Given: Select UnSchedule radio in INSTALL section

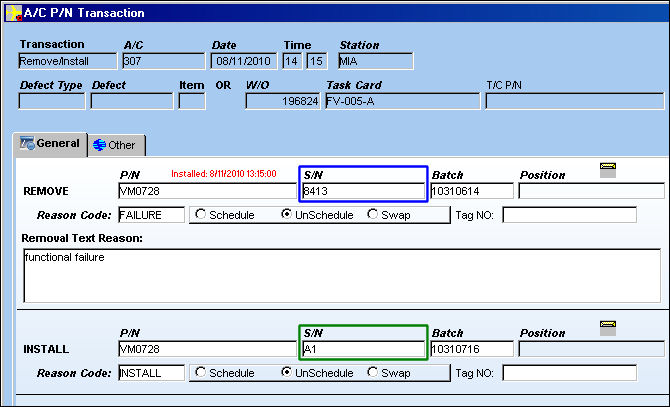Looking at the screenshot, I should tap(286, 372).
